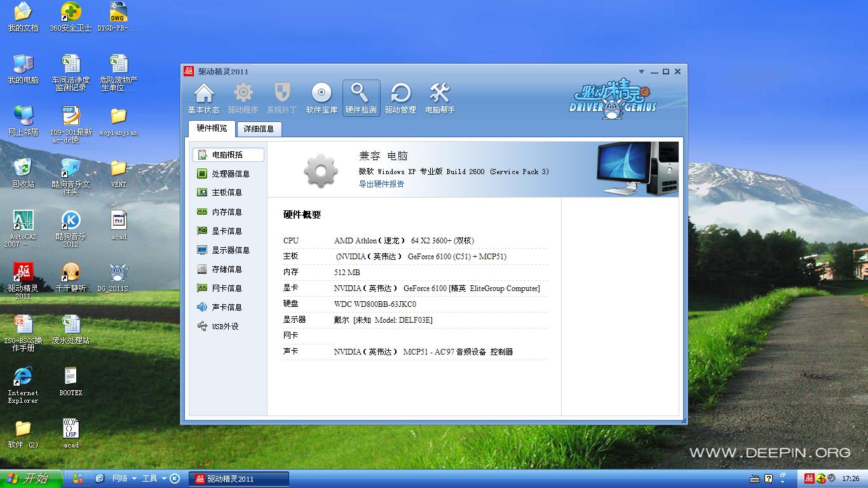The image size is (868, 488).
Task: Open AutoCAD 2007 desktop shortcut
Action: click(23, 229)
